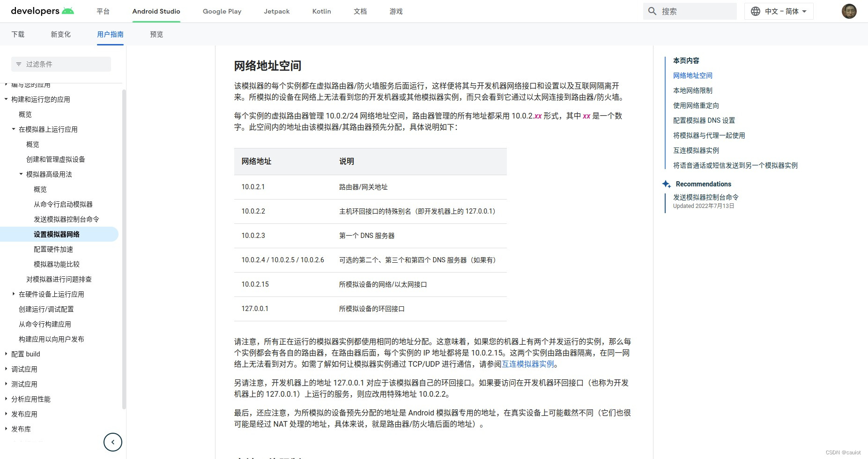The image size is (868, 459).
Task: Jump to 将模拟器与代理一起使用 section
Action: tap(709, 135)
